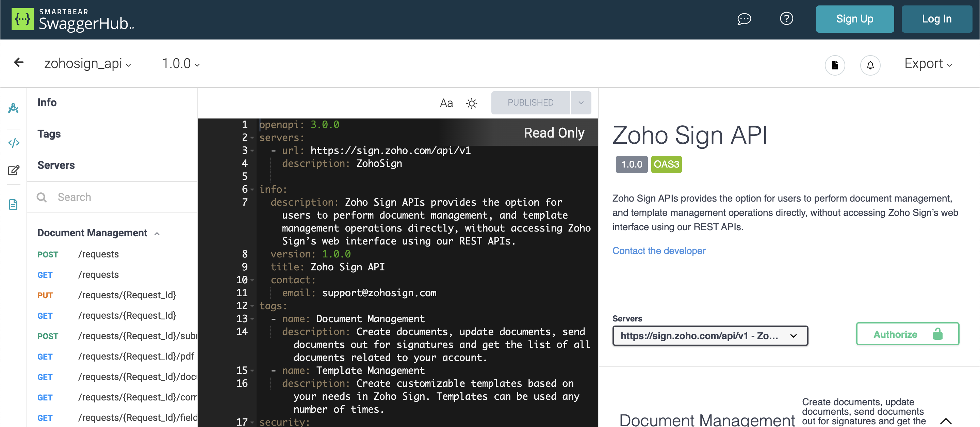Select GET /requests/{Request_Id}/com operation
The width and height of the screenshot is (980, 427).
tap(117, 397)
